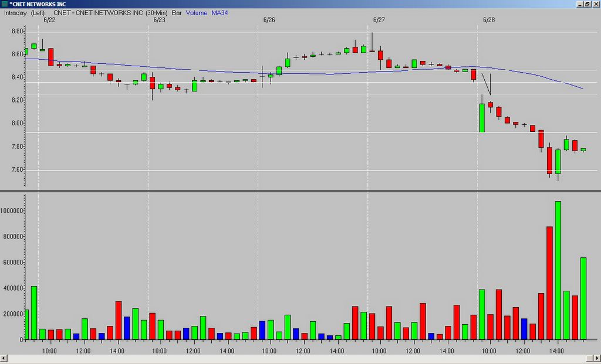The width and height of the screenshot is (601, 364).
Task: Click the 800000 volume axis label
Action: [13, 237]
